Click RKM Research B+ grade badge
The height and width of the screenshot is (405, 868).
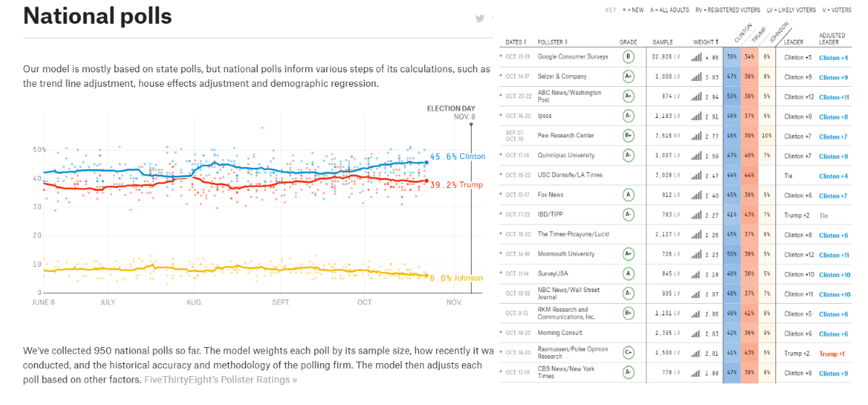coord(629,313)
